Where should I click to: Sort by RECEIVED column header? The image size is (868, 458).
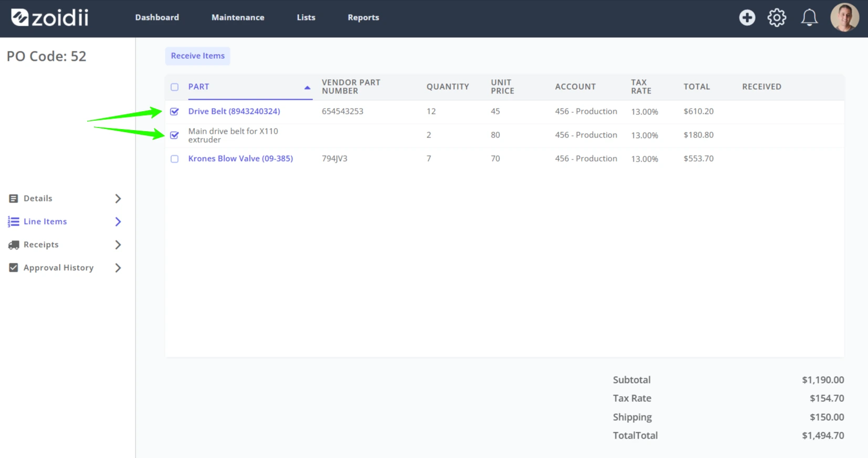(761, 87)
